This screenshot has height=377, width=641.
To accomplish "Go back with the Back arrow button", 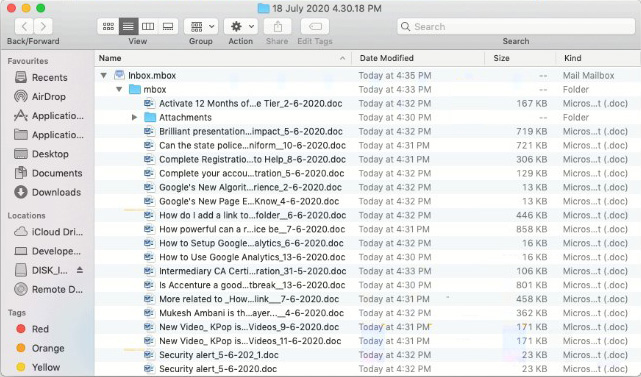I will [24, 27].
